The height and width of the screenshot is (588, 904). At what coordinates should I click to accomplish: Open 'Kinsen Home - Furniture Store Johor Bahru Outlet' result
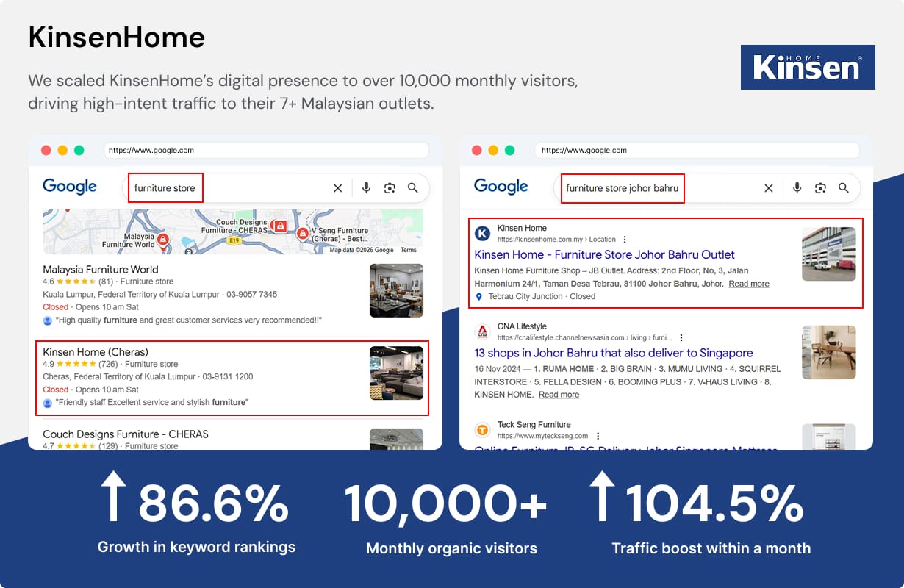click(x=605, y=254)
